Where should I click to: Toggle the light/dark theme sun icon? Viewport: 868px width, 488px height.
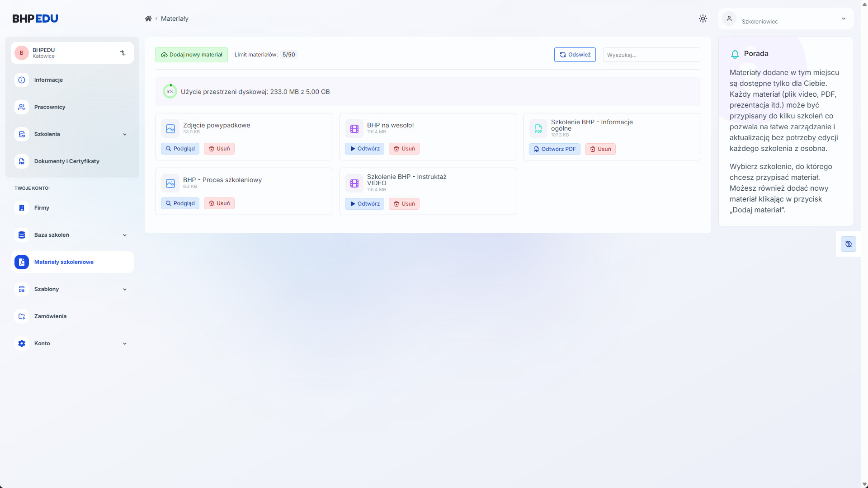coord(703,19)
